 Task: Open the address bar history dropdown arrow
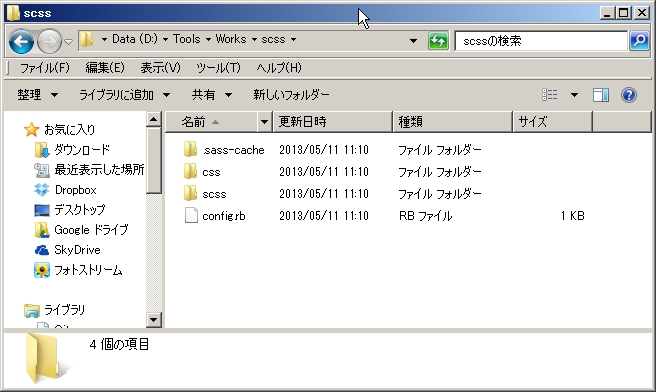413,41
